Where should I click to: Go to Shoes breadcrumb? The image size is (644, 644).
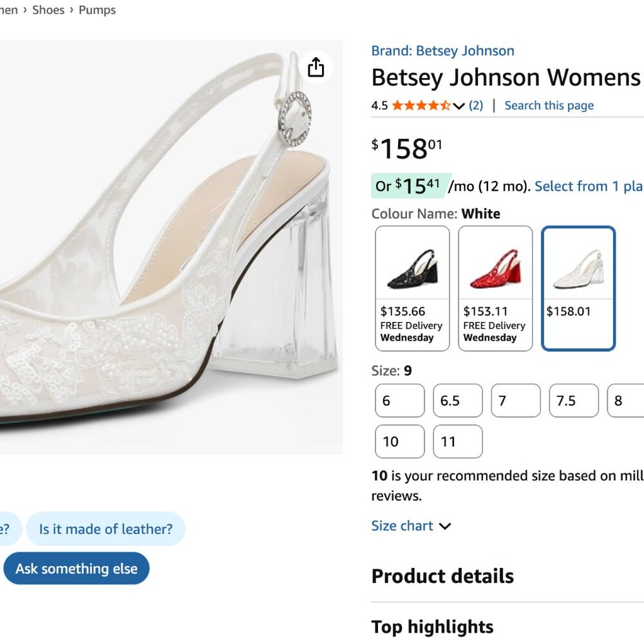(48, 10)
